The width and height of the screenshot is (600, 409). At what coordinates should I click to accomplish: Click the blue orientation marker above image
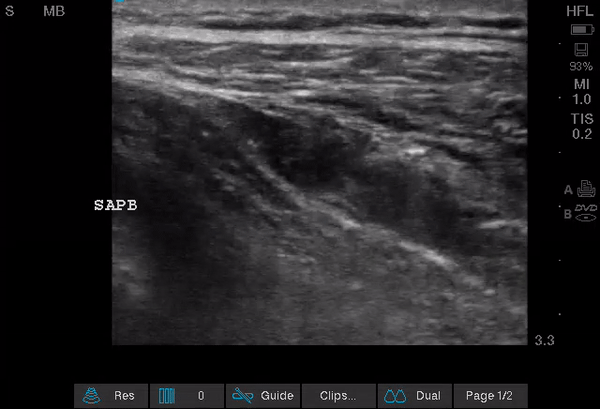tap(119, 1)
